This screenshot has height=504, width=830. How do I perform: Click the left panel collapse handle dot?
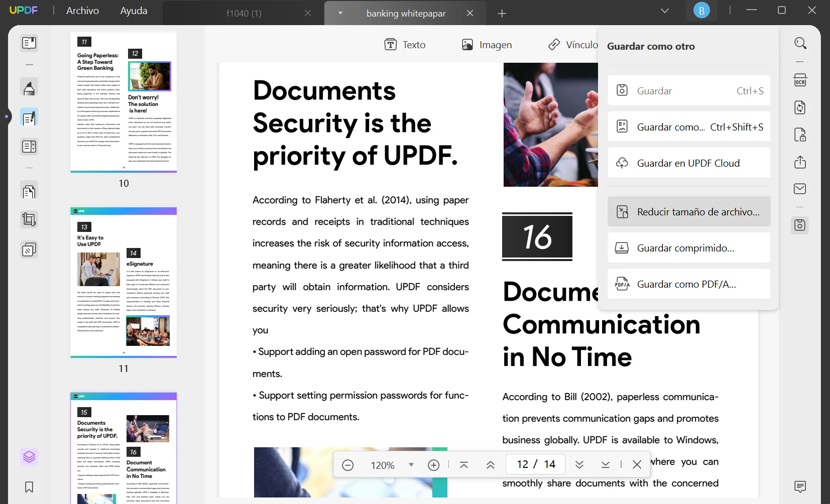click(x=7, y=116)
